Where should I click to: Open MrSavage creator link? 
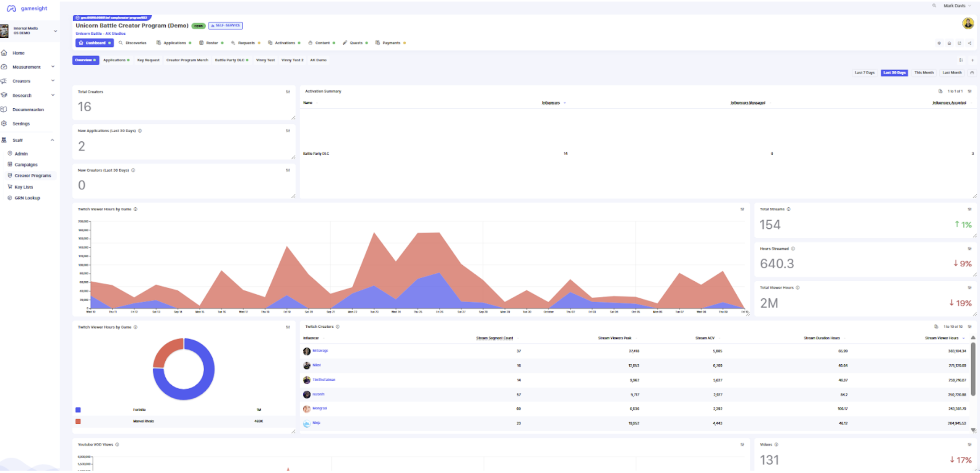coord(320,351)
